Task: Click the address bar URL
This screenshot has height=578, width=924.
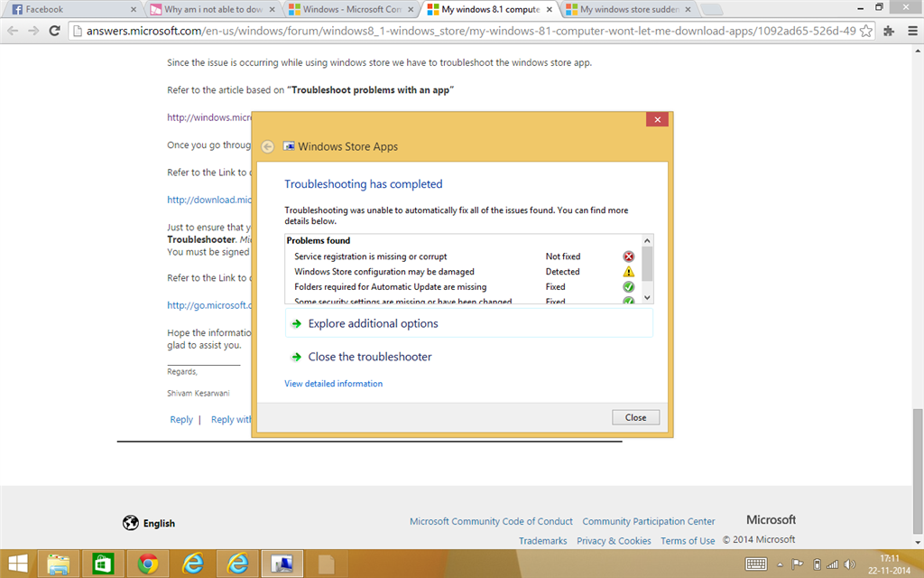Action: (471, 31)
